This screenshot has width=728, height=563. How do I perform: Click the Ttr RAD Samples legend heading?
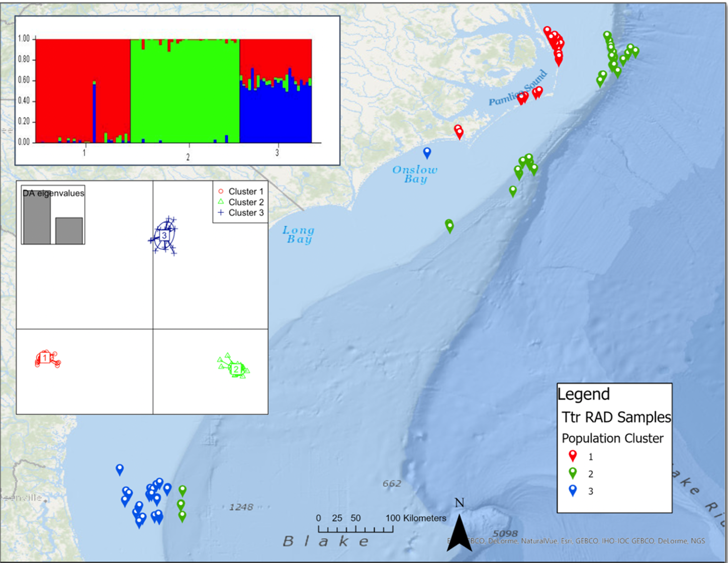click(616, 417)
